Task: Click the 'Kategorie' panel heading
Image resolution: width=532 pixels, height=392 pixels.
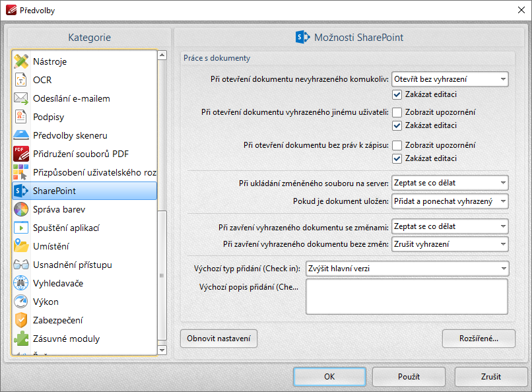Action: 90,38
